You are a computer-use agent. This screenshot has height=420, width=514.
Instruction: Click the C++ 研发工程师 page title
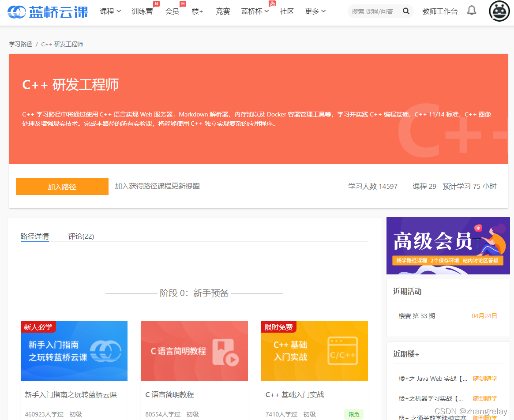70,85
